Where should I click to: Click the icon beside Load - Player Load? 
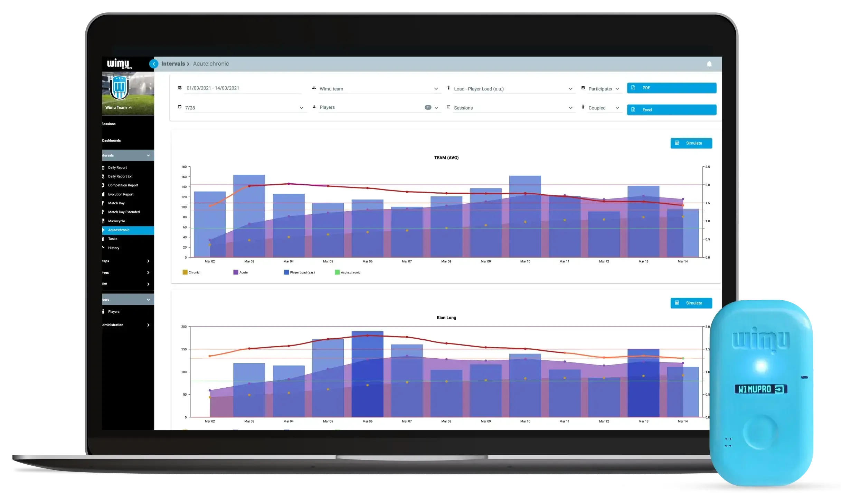[448, 88]
